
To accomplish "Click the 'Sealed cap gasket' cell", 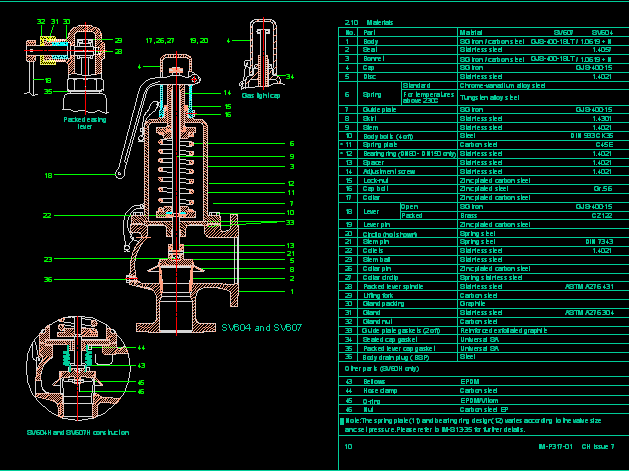I will pos(390,339).
